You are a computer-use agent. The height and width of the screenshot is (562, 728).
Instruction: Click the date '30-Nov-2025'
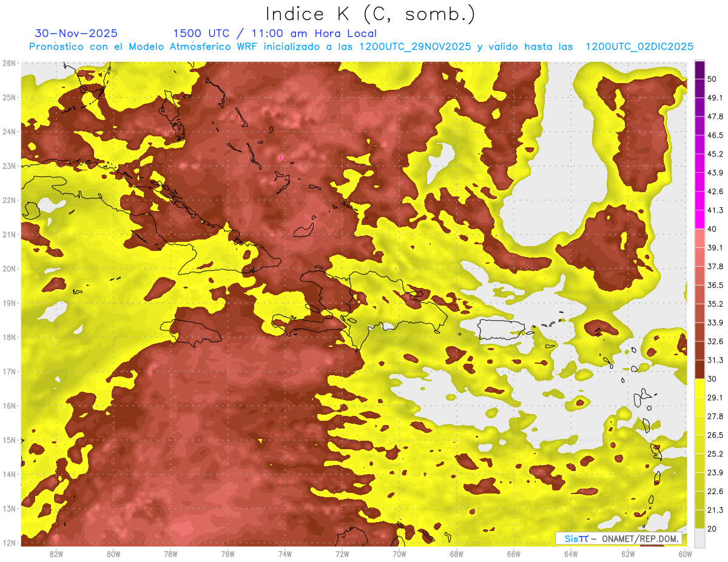pos(76,33)
